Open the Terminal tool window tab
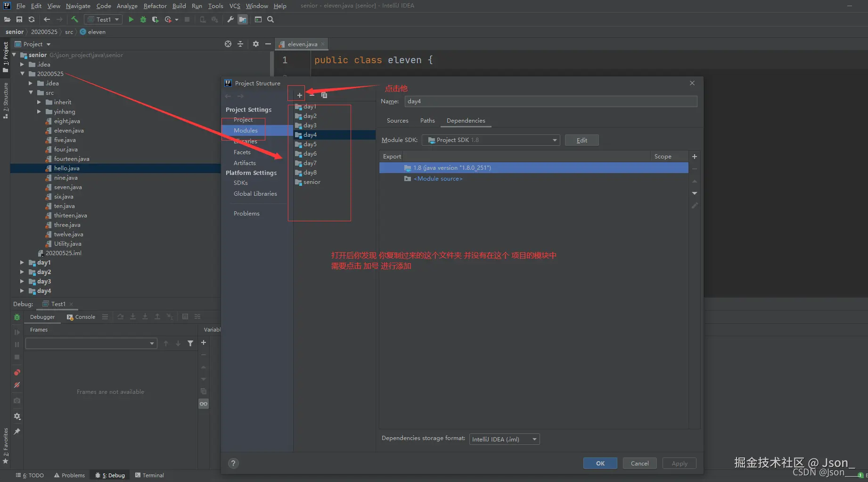This screenshot has width=868, height=482. click(149, 475)
